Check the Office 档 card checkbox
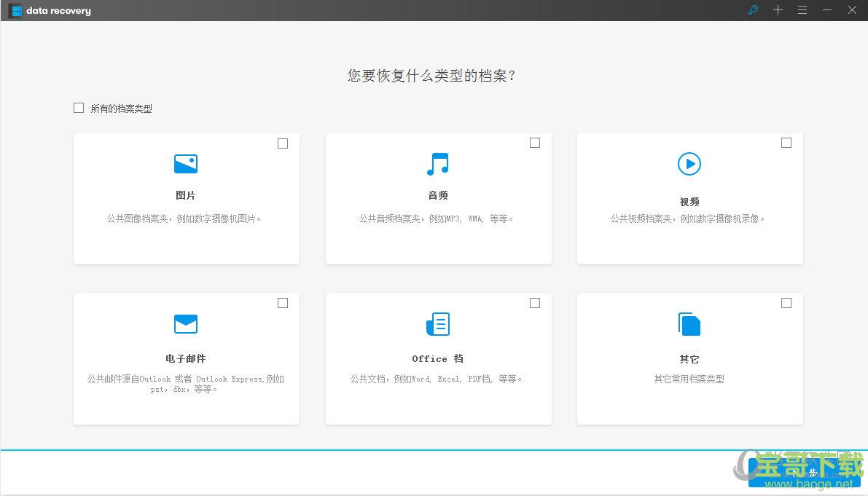The height and width of the screenshot is (496, 868). 535,303
